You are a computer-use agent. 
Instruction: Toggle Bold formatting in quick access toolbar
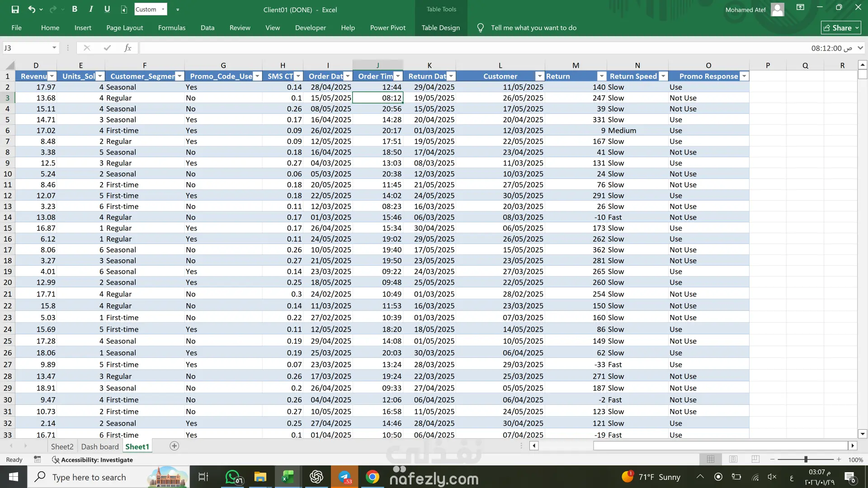pos(75,9)
